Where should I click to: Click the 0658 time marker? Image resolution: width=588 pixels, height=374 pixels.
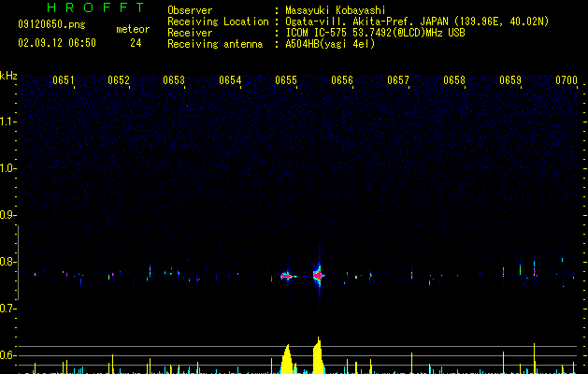coord(454,80)
